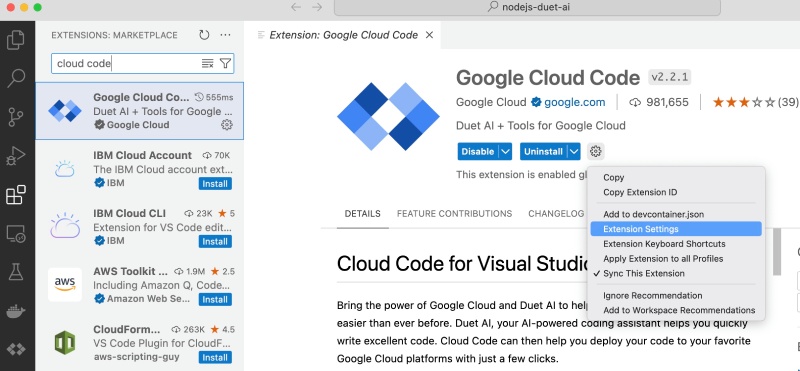Open the Explorer view in activity bar
The image size is (800, 371).
[x=16, y=40]
